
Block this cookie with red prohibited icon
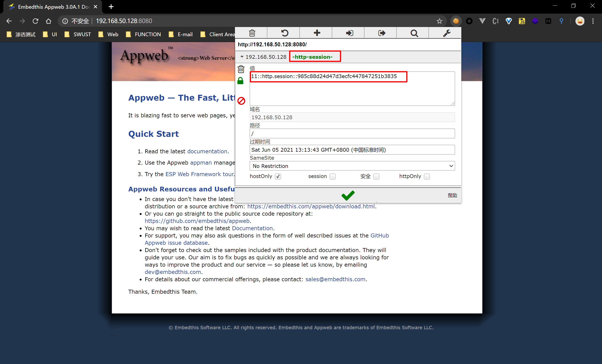coord(241,101)
